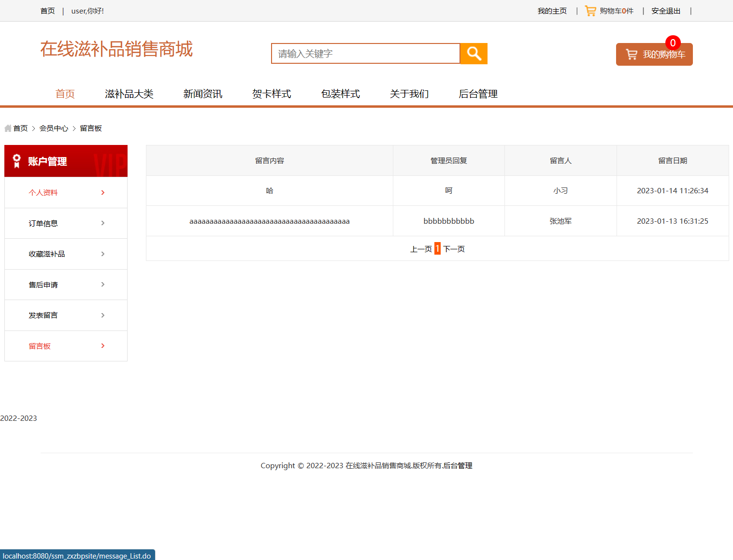The height and width of the screenshot is (560, 733).
Task: Expand the 收藏滋补品 sidebar chevron
Action: (x=102, y=254)
